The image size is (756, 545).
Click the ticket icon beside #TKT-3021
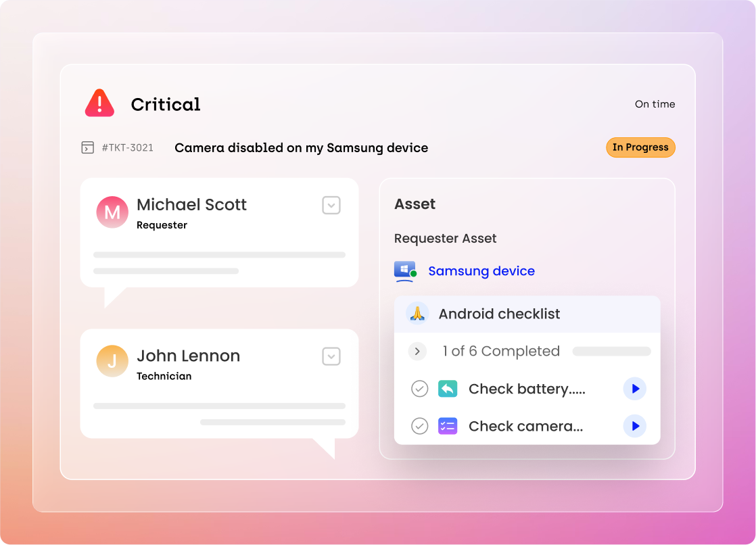pyautogui.click(x=87, y=147)
